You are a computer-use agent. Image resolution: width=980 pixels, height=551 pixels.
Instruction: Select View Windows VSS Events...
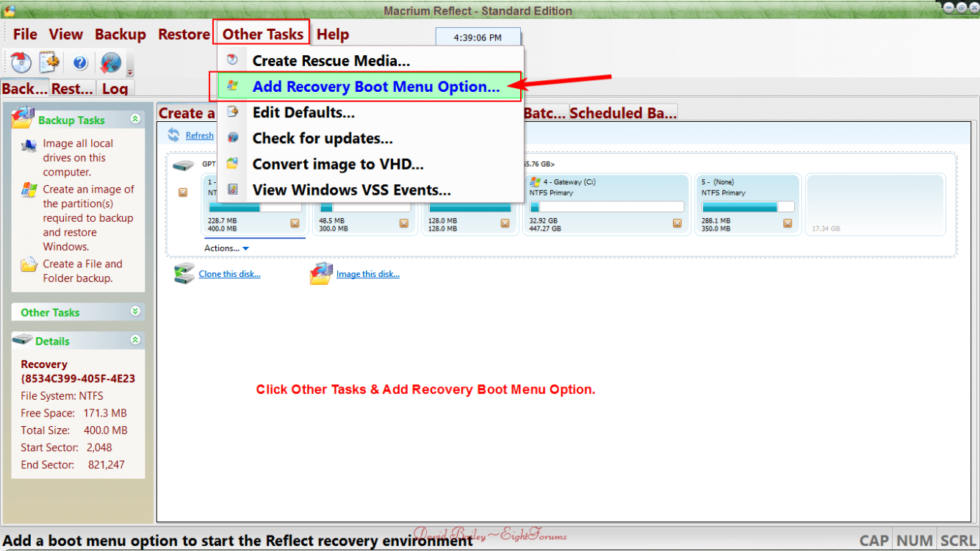pyautogui.click(x=371, y=190)
